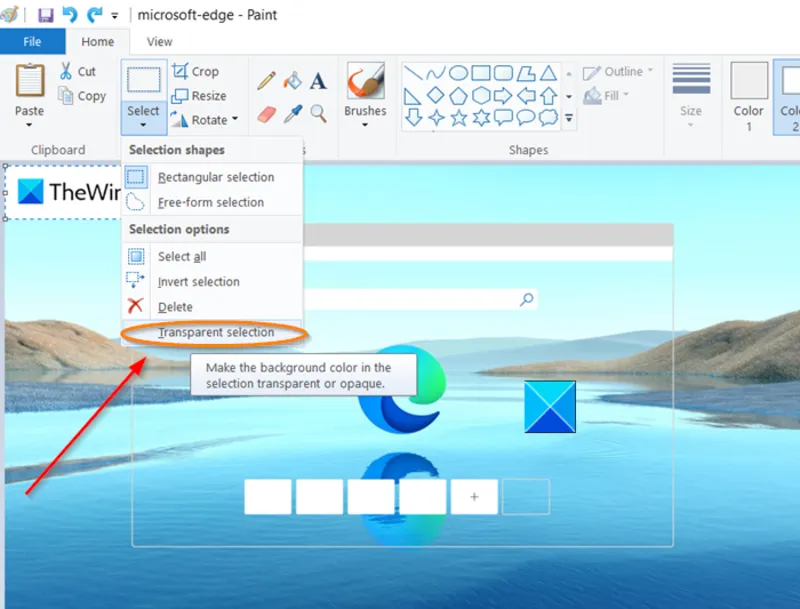Select the Hexagon shape

tap(481, 95)
